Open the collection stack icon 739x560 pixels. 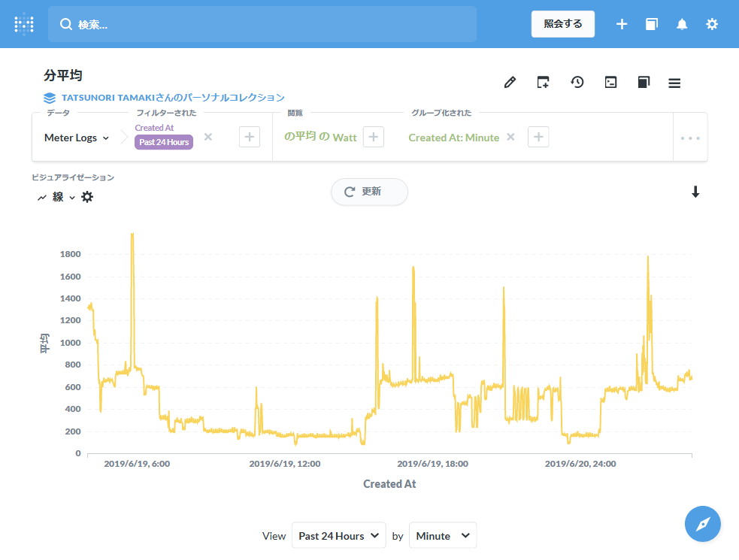tap(50, 98)
